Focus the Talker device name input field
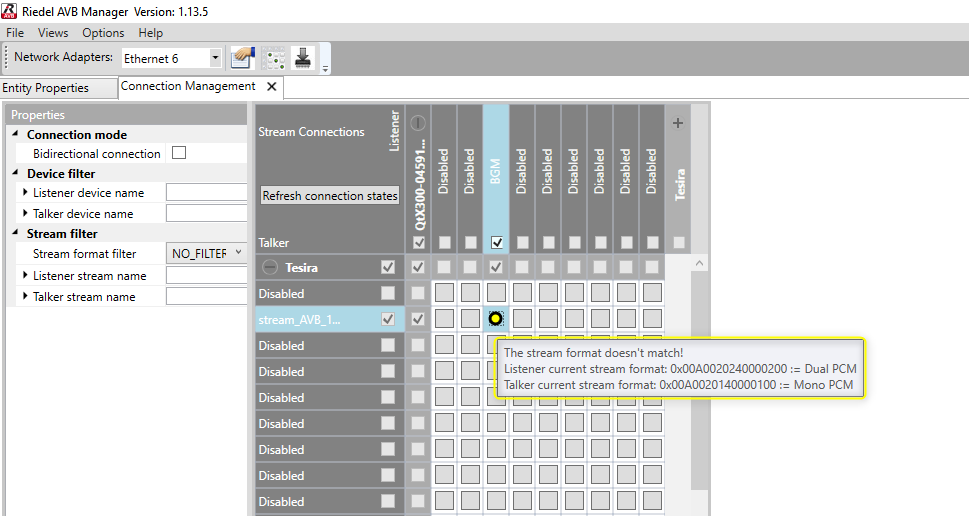The image size is (969, 516). click(206, 213)
